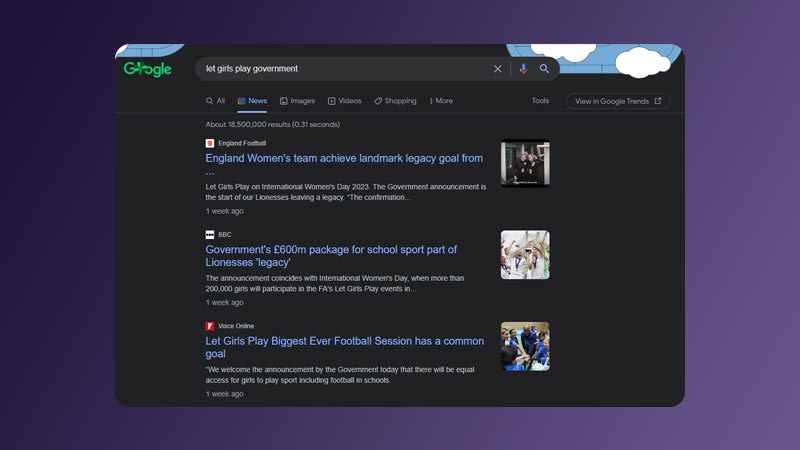Focus the search box containing 'let girls play government'

(x=377, y=69)
